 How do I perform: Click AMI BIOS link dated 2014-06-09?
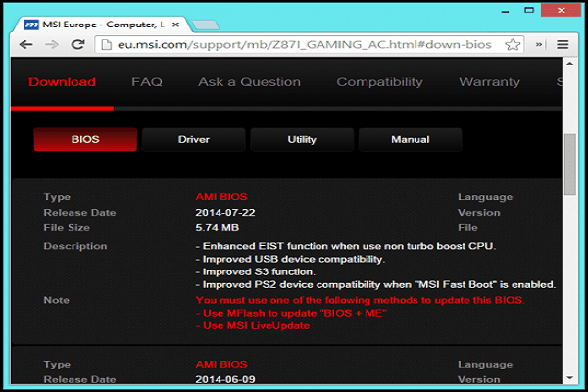tap(221, 364)
